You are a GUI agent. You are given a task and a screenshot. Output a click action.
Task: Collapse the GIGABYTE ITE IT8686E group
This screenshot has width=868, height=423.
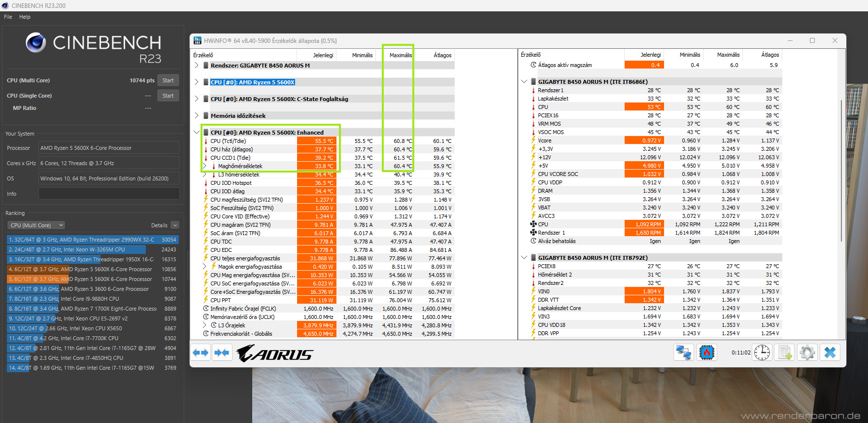[524, 82]
